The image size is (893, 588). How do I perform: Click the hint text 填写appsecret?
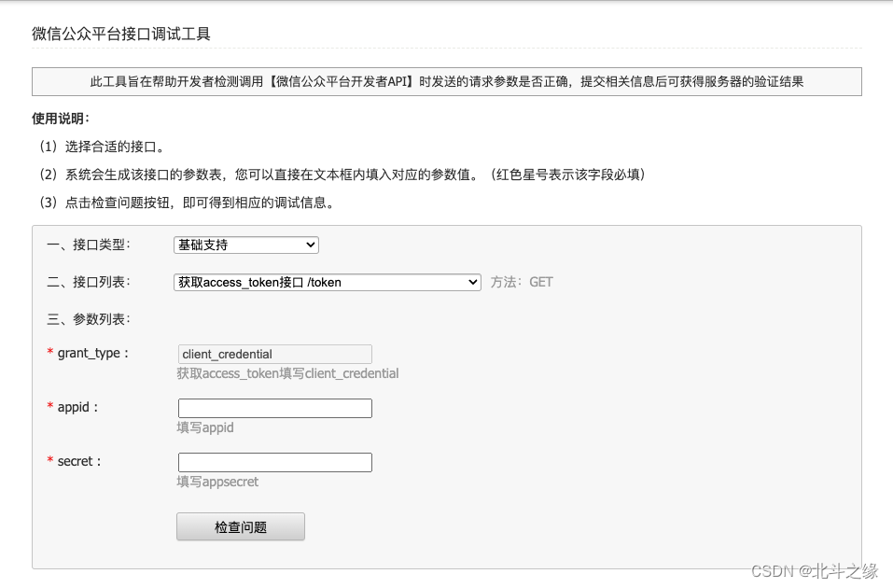(x=217, y=482)
